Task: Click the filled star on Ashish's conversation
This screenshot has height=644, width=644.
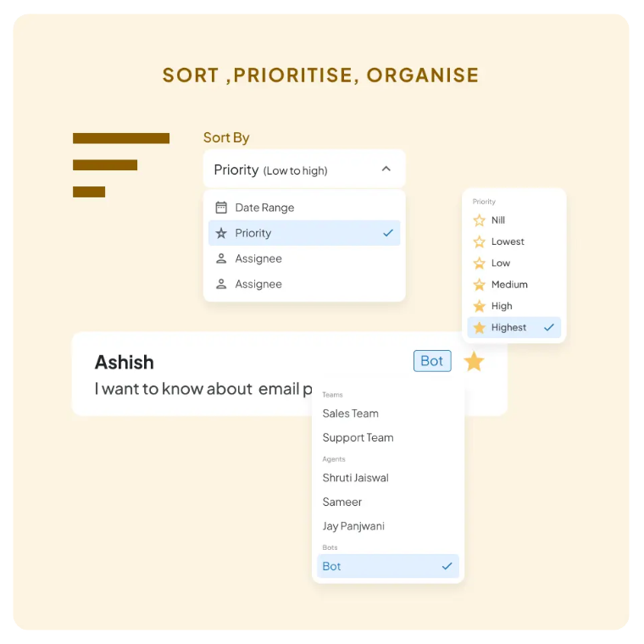Action: tap(474, 362)
